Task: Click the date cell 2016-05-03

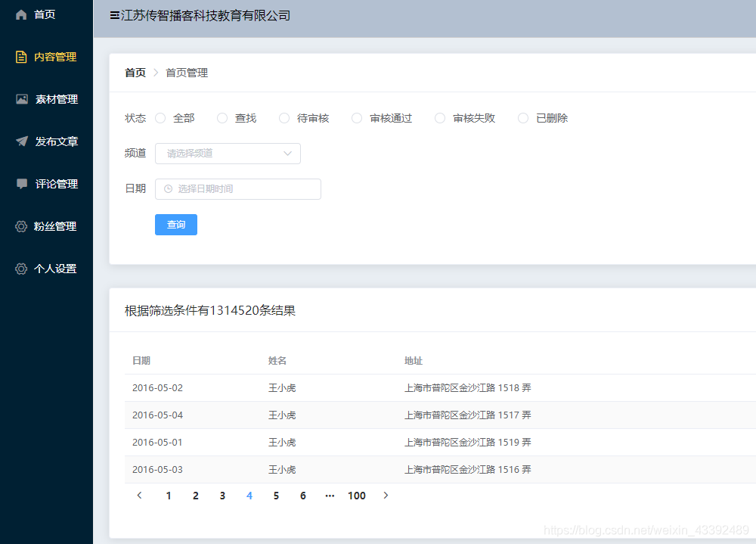Action: (158, 470)
